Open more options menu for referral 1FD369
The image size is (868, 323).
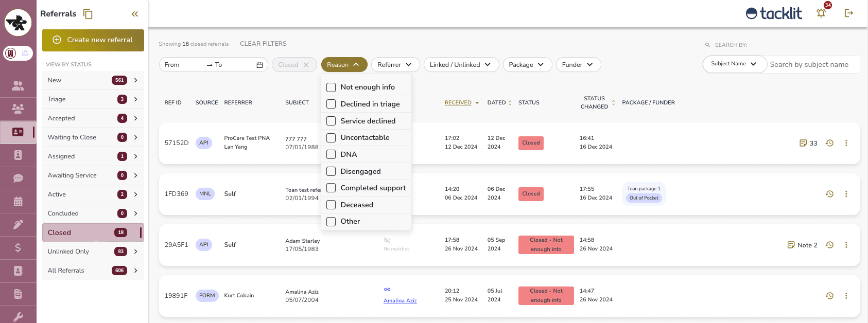point(846,194)
